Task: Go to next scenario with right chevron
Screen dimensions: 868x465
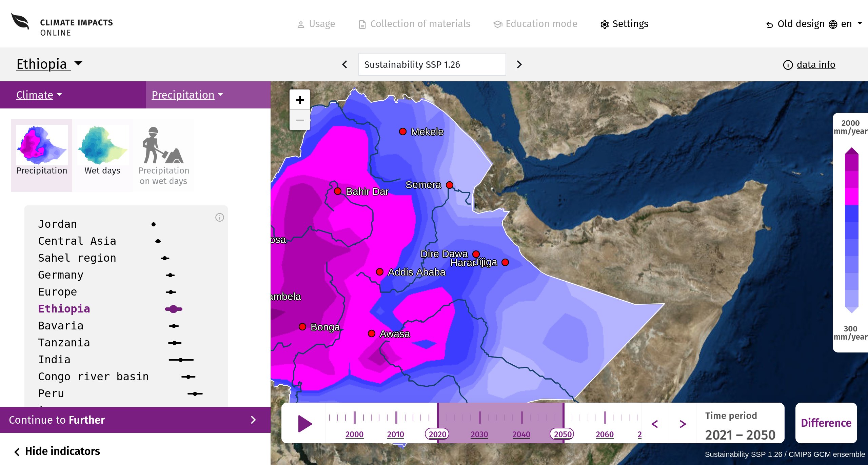Action: point(519,64)
